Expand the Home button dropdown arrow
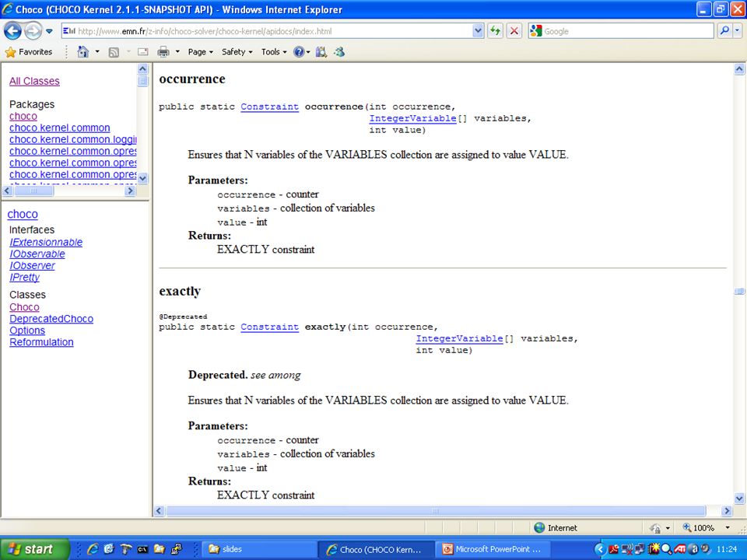Image resolution: width=747 pixels, height=560 pixels. [97, 52]
